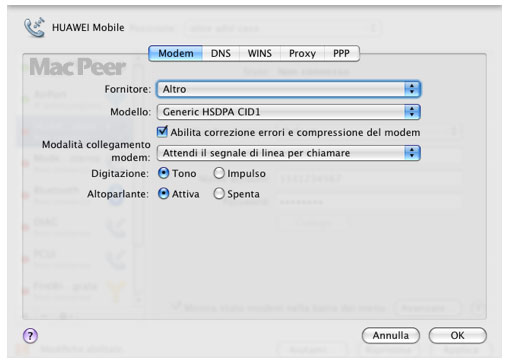507x364 pixels.
Task: Select Impulso dialing radio button
Action: [x=219, y=173]
